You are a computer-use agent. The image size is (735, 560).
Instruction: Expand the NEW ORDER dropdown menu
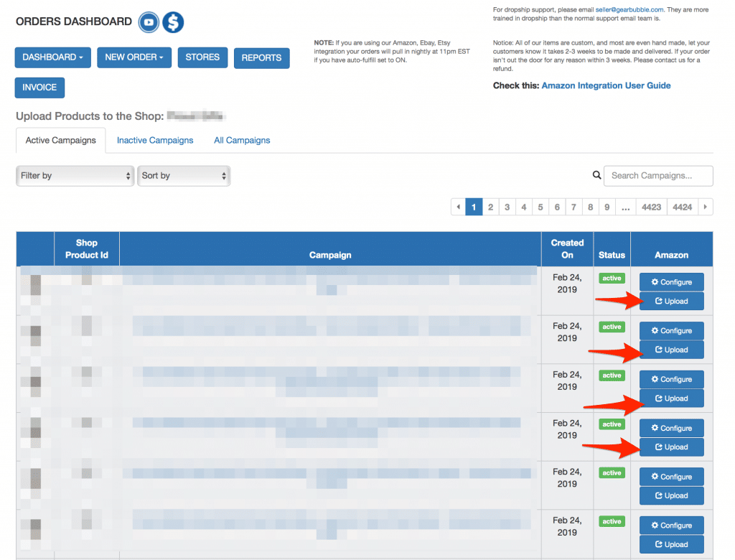134,57
